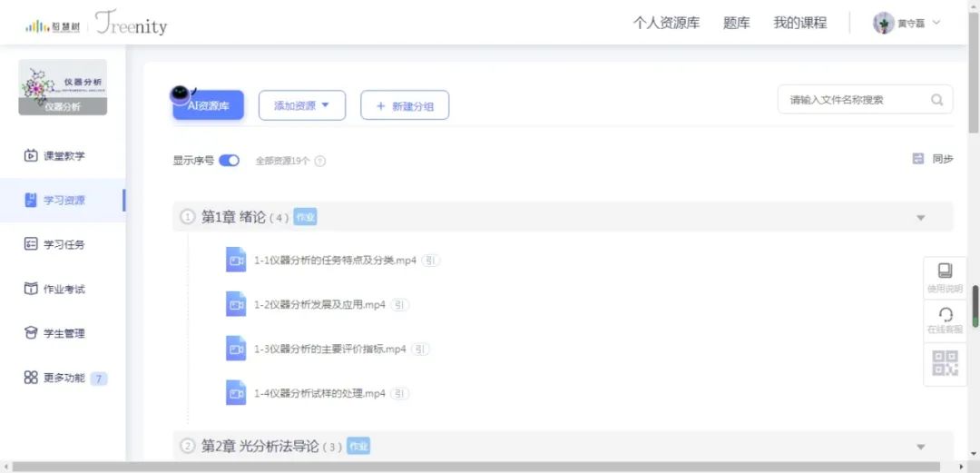Open 更多功能 in the sidebar

pos(63,378)
